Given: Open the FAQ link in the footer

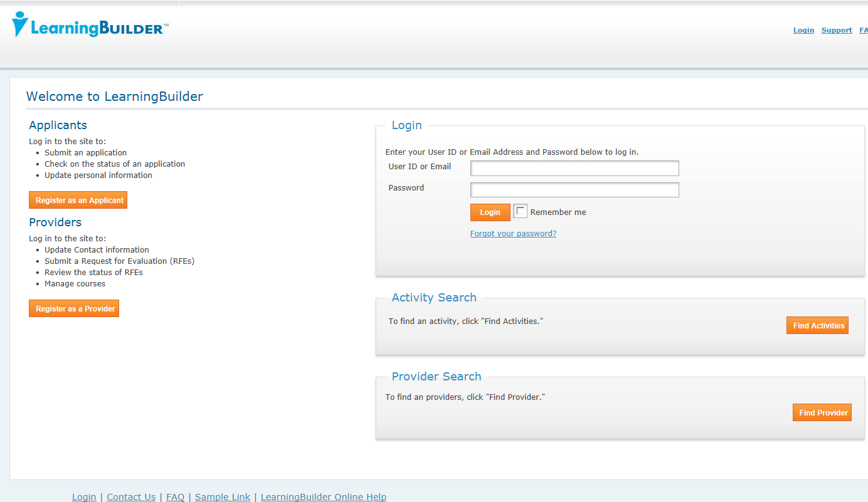Looking at the screenshot, I should [x=175, y=497].
